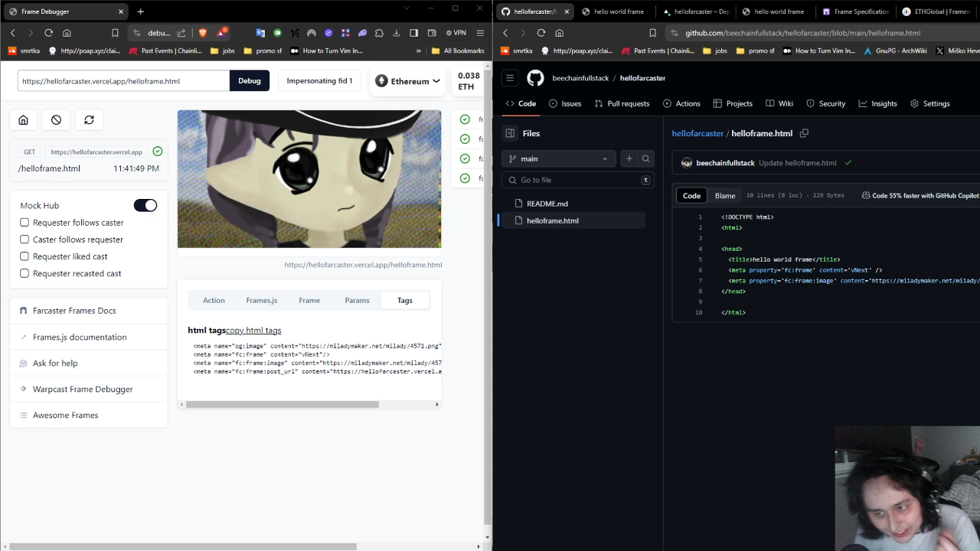Open GitHub Pull requests tab

point(622,103)
